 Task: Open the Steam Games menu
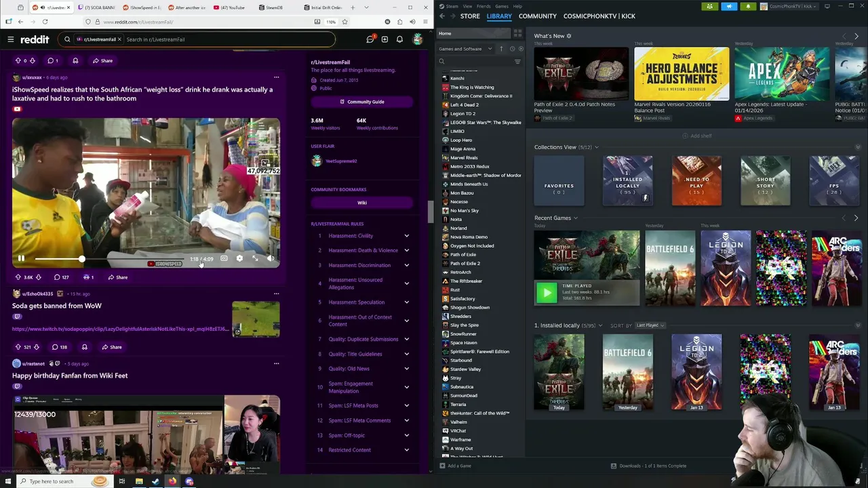coord(501,6)
